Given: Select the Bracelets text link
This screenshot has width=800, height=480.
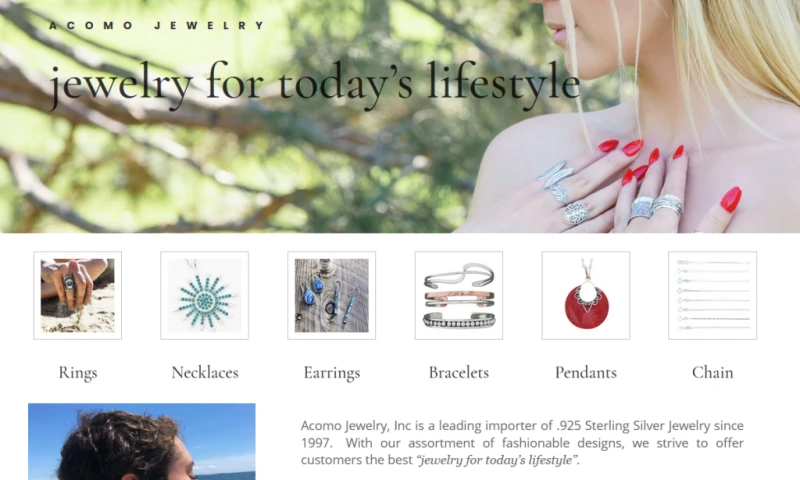Looking at the screenshot, I should 459,372.
